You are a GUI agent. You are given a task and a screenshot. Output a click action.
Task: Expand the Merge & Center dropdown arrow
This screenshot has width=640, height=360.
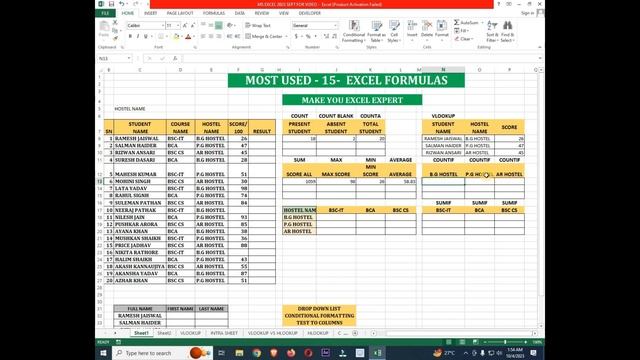286,36
